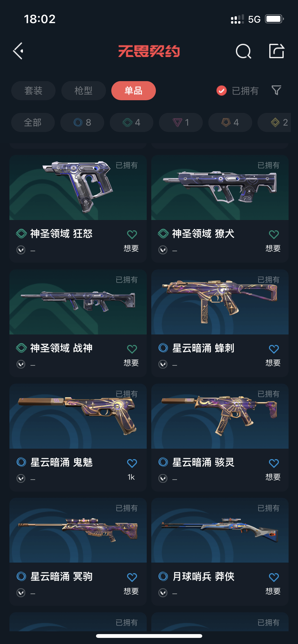Switch to the 枪型 tab
The width and height of the screenshot is (298, 644).
coord(83,91)
